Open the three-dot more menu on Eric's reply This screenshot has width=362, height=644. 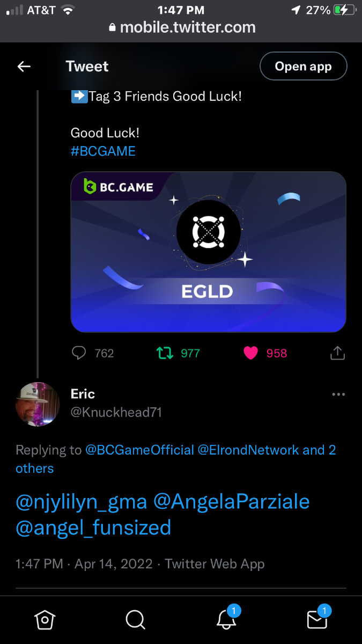click(338, 394)
